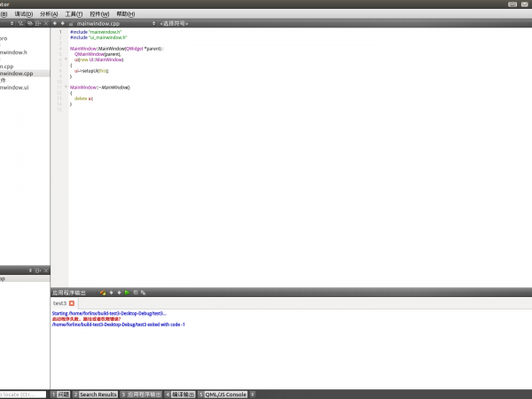This screenshot has width=532, height=399.
Task: Click the green Run button in output toolbar
Action: [x=128, y=292]
